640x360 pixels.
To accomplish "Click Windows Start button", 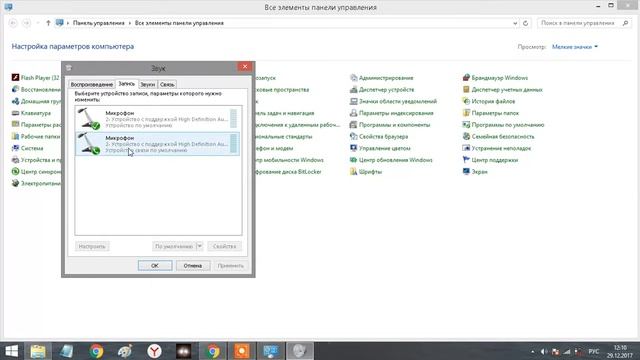I will click(x=11, y=351).
